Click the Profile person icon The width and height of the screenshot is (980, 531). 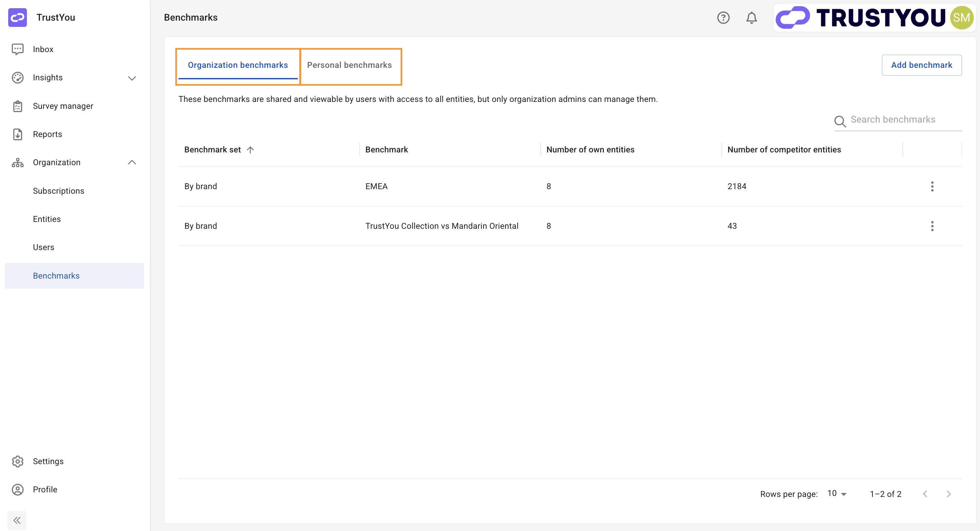[17, 489]
